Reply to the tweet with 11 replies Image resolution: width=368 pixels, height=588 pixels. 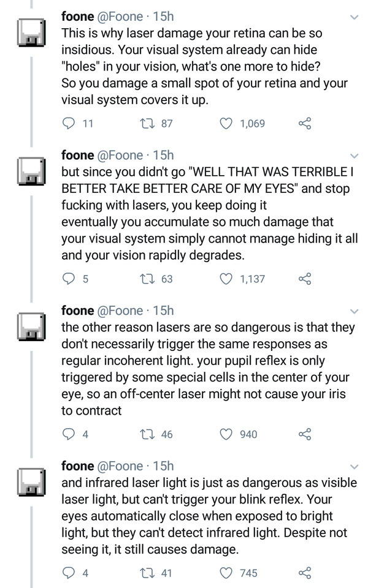pos(69,123)
